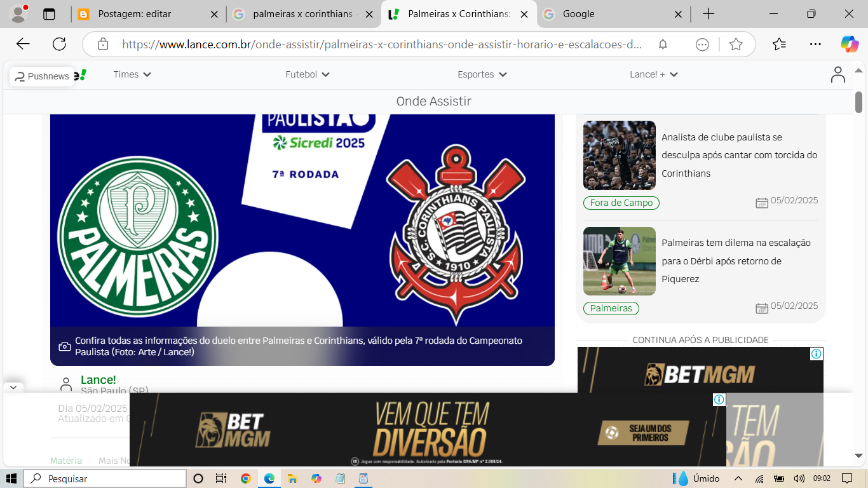
Task: Click the Lance! author name
Action: pos(98,380)
